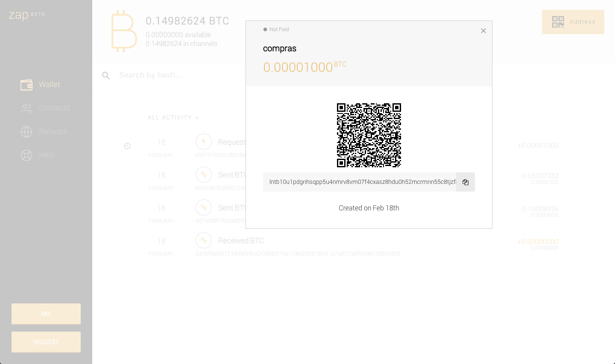
Task: Open Contacts from the sidebar
Action: (45, 108)
